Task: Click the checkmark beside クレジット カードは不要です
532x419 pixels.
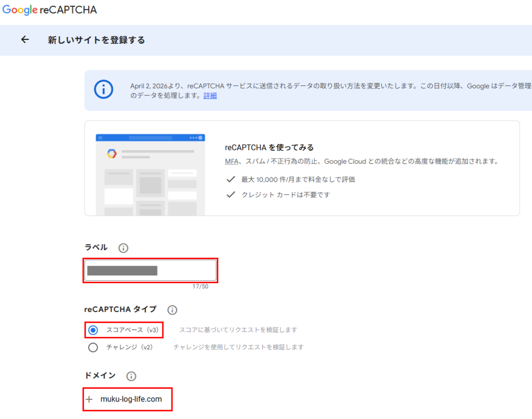Action: [231, 195]
